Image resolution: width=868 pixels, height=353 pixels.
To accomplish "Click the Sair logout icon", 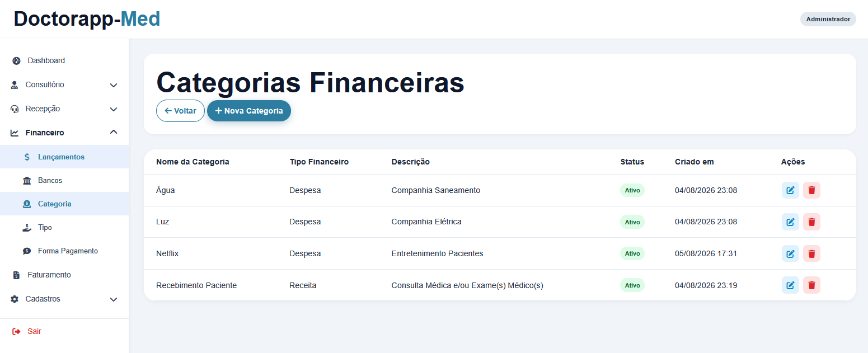I will point(16,332).
